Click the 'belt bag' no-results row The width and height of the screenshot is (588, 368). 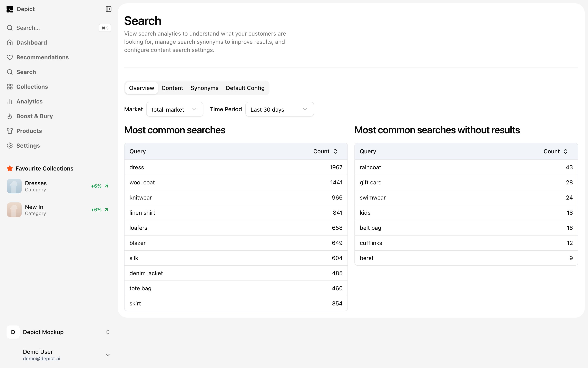[466, 228]
